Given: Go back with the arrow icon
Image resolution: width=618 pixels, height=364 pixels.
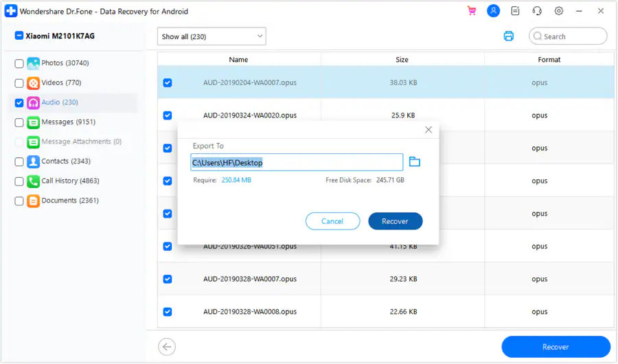Looking at the screenshot, I should click(x=167, y=347).
